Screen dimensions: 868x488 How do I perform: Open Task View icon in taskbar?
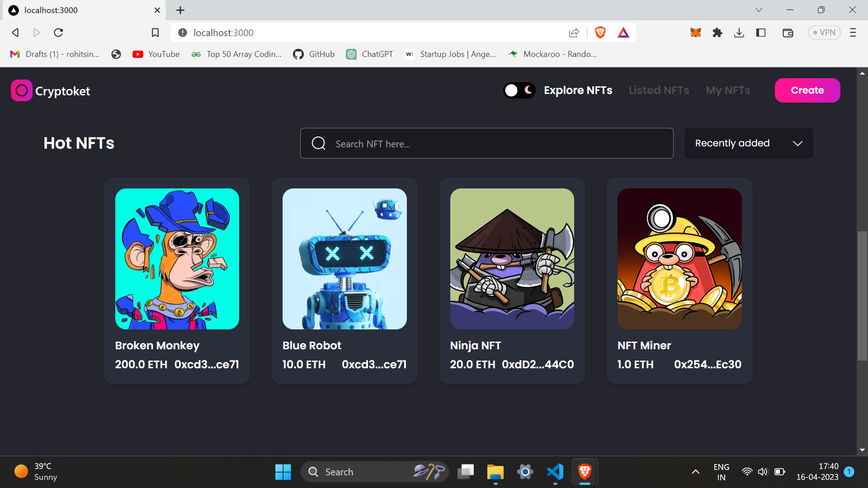pos(466,472)
